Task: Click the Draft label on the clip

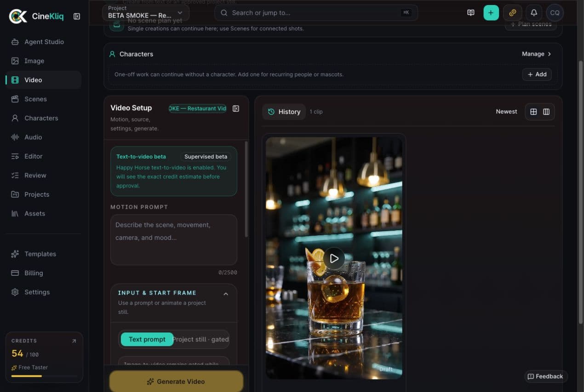Action: (386, 369)
